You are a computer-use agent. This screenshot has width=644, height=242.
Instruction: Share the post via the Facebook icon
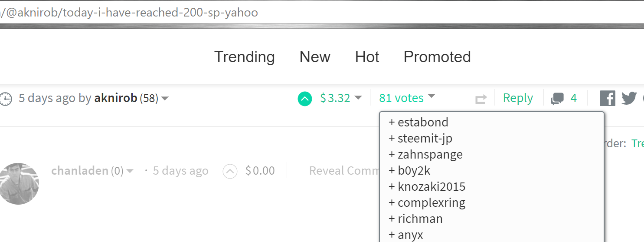point(608,98)
